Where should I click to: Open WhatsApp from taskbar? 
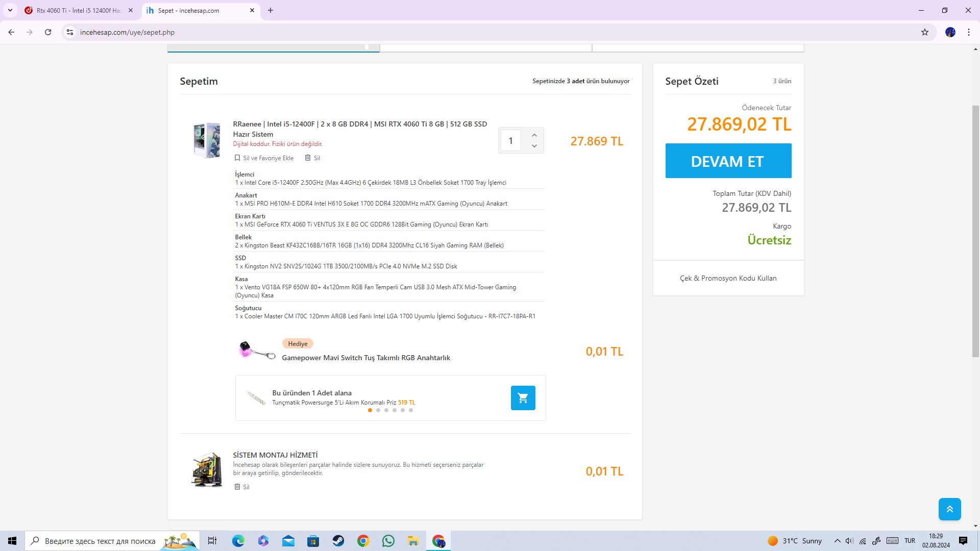(x=388, y=541)
